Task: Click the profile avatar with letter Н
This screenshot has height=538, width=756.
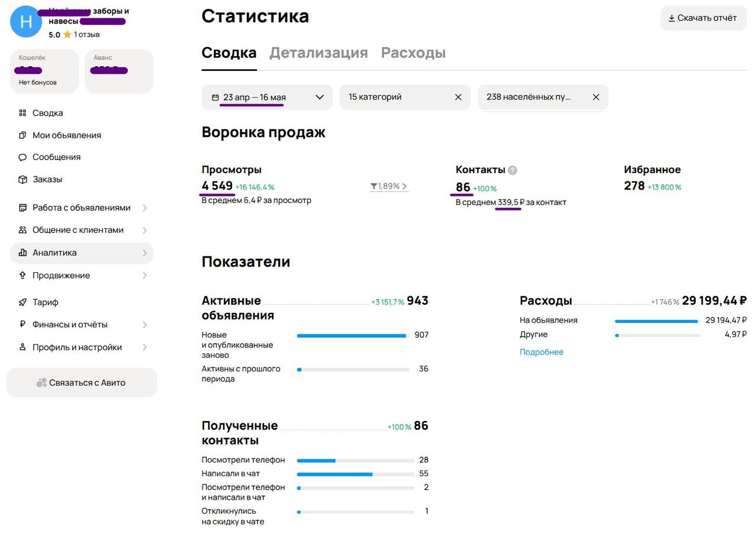Action: 26,22
